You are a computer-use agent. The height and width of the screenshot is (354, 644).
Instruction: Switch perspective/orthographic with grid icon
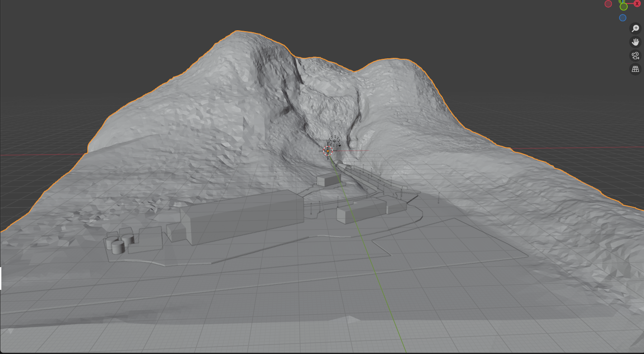point(635,69)
